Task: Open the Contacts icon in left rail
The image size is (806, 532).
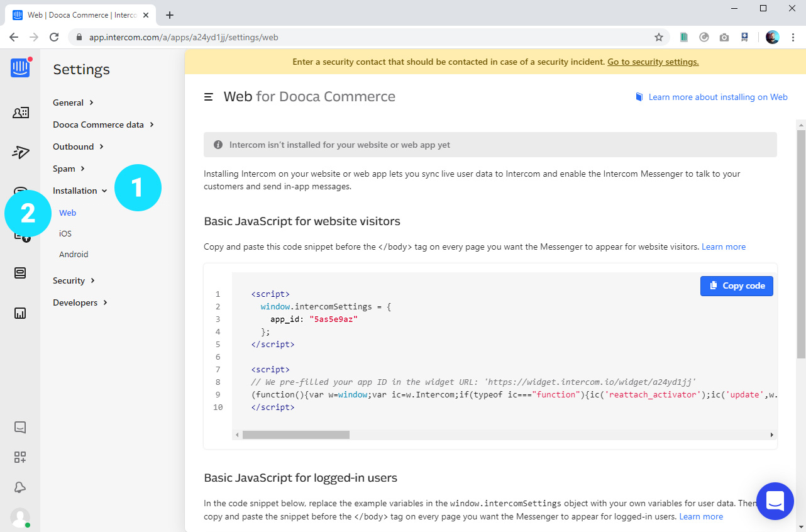Action: (20, 113)
